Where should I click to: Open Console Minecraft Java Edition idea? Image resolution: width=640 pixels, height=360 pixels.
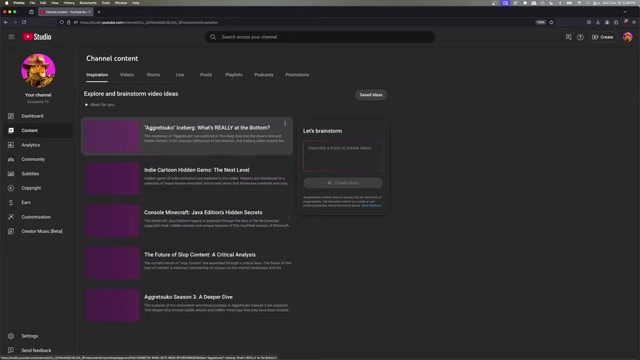click(203, 212)
